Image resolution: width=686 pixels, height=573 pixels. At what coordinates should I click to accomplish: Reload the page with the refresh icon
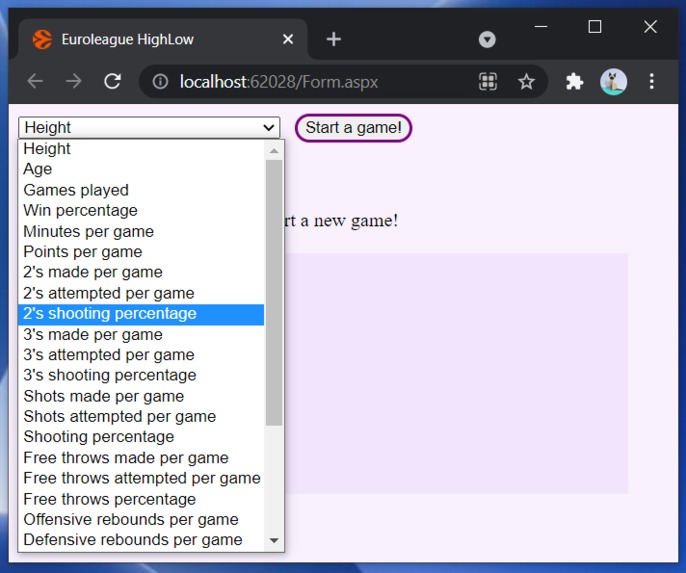pos(112,81)
